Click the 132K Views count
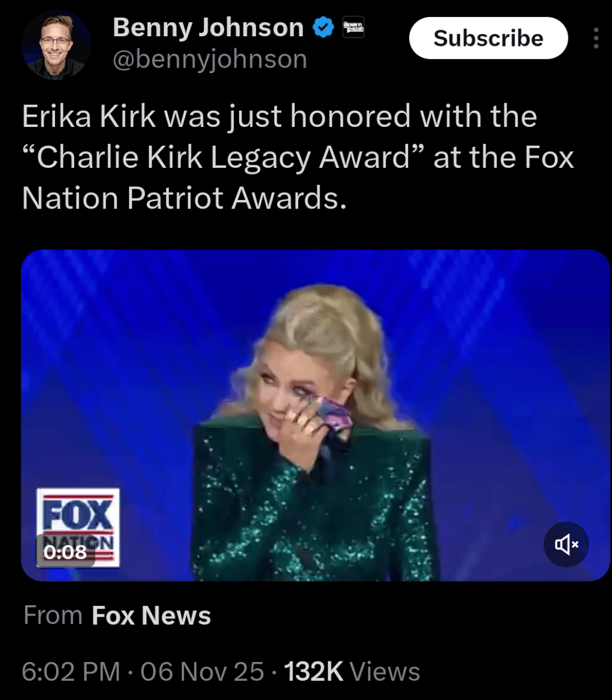 (x=352, y=672)
